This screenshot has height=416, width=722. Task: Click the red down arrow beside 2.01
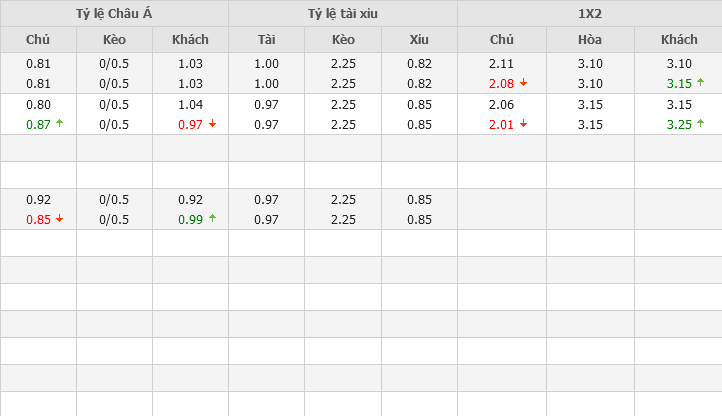click(x=524, y=124)
